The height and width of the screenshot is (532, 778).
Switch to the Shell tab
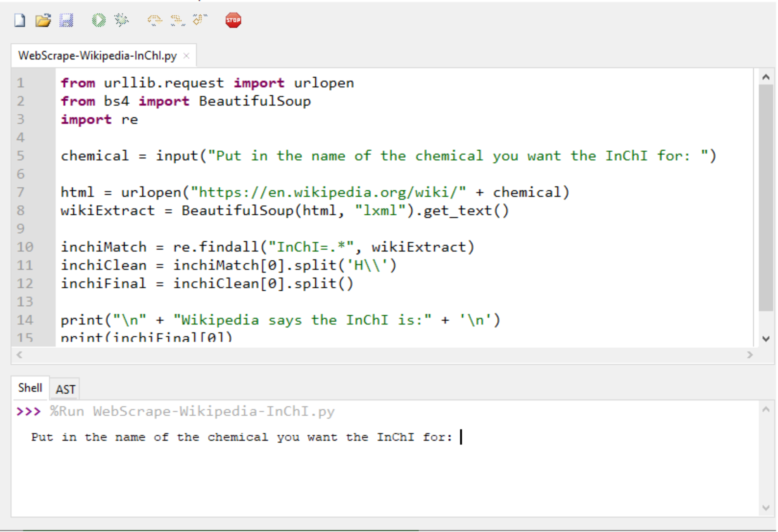tap(30, 388)
